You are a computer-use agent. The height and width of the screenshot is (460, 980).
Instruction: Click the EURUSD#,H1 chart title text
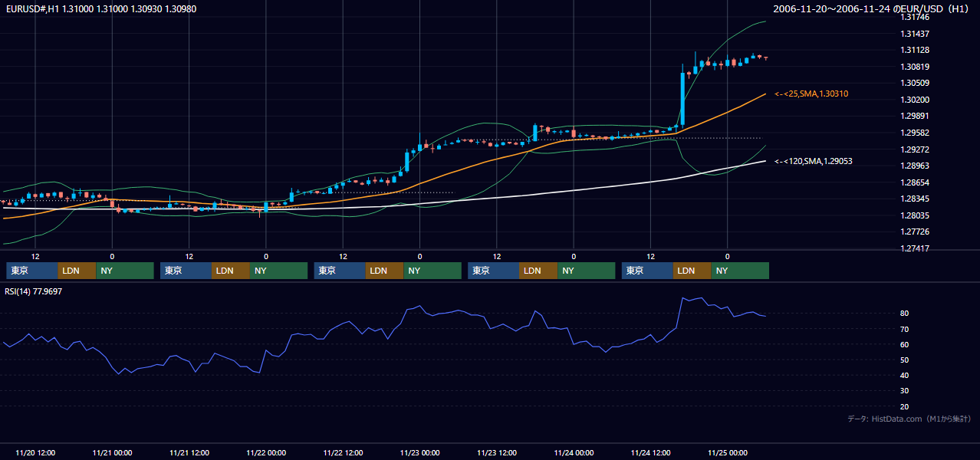pyautogui.click(x=100, y=8)
